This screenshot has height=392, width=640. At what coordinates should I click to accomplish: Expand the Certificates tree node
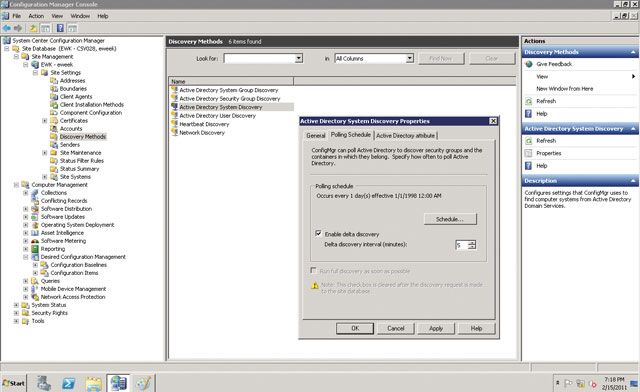point(44,121)
